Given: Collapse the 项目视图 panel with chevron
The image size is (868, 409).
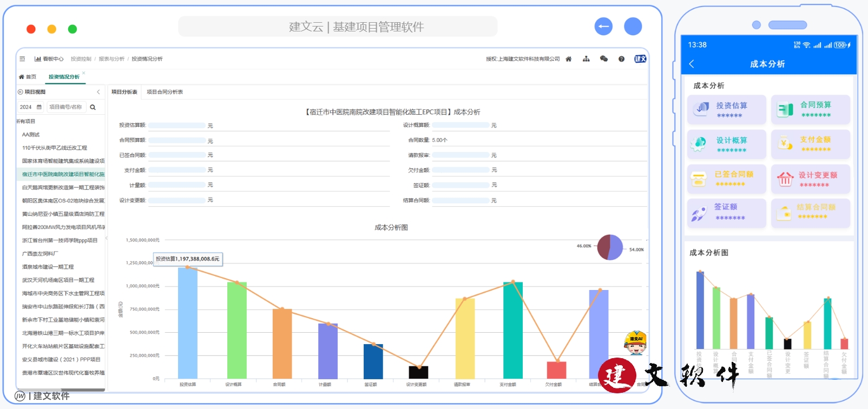Looking at the screenshot, I should 98,92.
